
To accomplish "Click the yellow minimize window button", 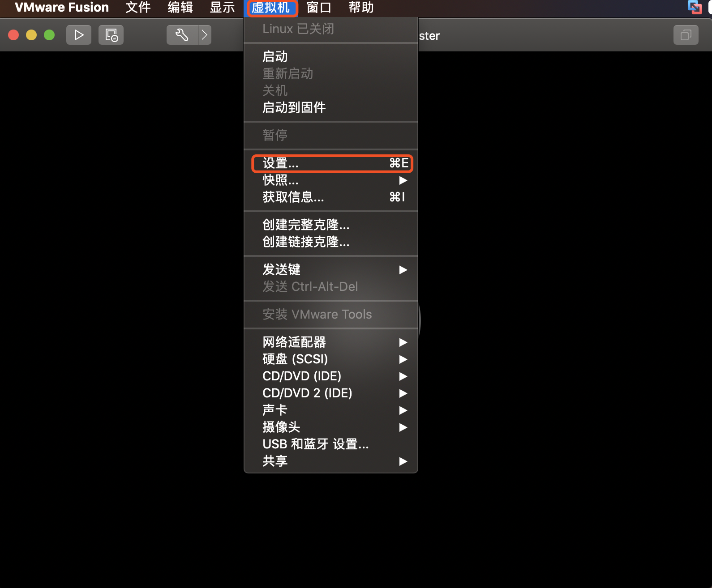I will pyautogui.click(x=31, y=35).
